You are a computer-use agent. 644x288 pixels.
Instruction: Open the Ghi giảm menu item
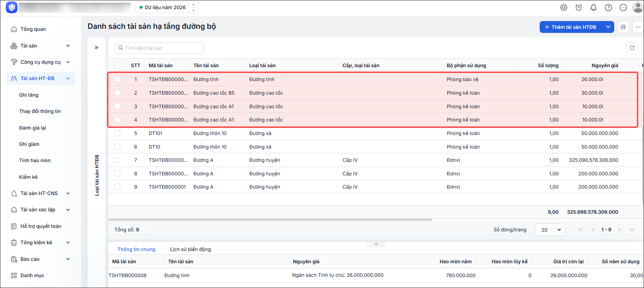(29, 144)
